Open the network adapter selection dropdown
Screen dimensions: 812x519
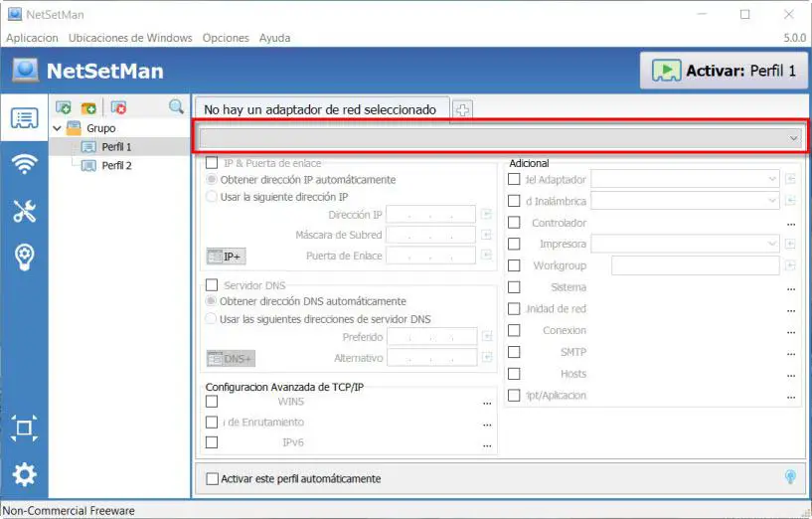click(500, 138)
